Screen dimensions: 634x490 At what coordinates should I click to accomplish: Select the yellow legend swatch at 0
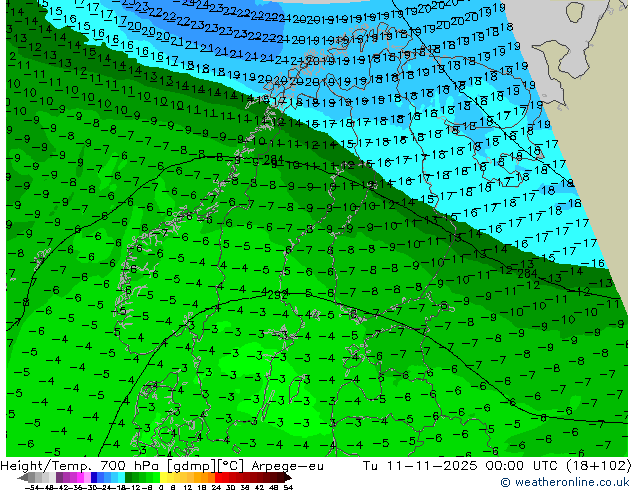pyautogui.click(x=164, y=478)
